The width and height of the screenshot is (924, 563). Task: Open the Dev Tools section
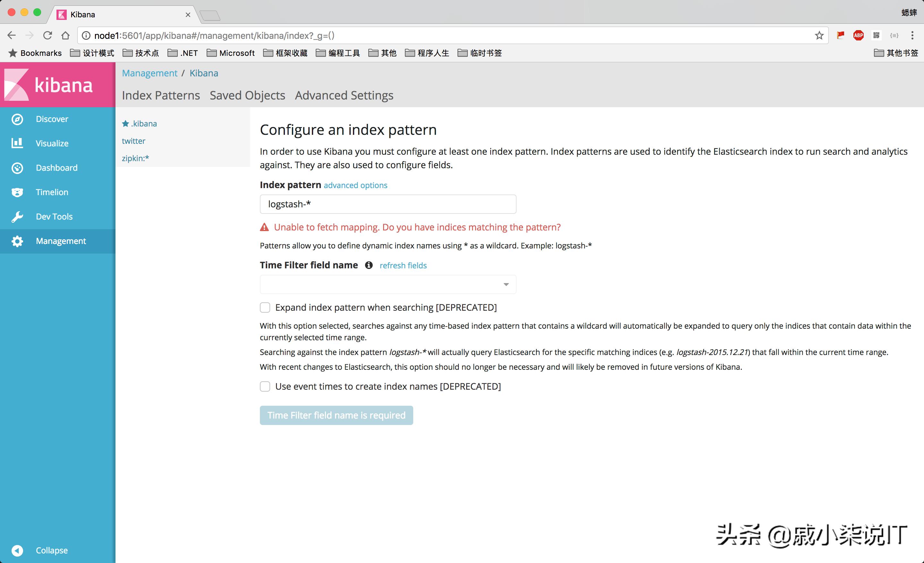[54, 216]
